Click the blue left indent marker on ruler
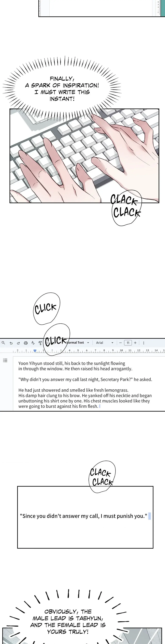Image resolution: width=165 pixels, height=644 pixels. point(35,351)
